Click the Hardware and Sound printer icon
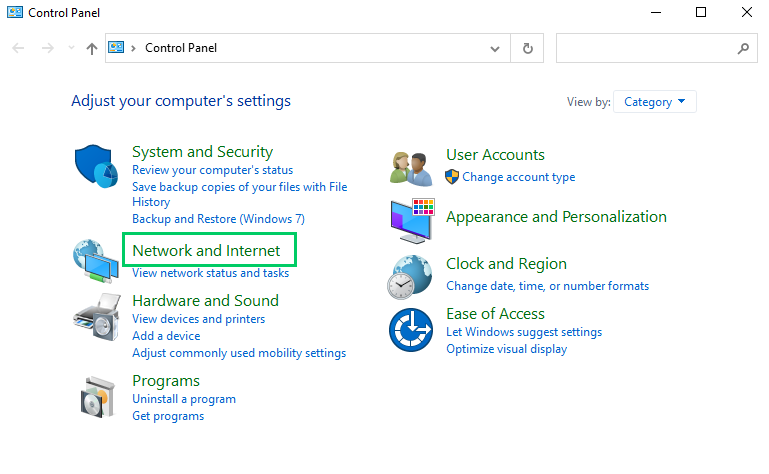The image size is (769, 474). [x=97, y=317]
